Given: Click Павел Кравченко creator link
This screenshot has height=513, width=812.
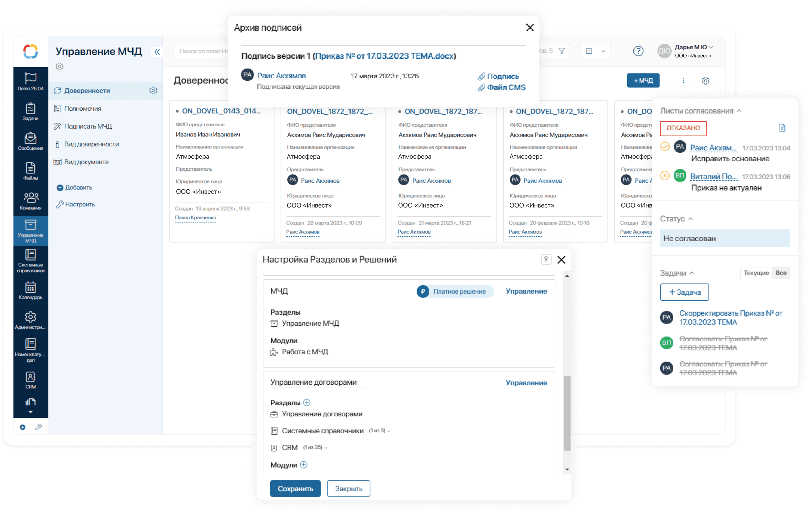Looking at the screenshot, I should point(196,218).
